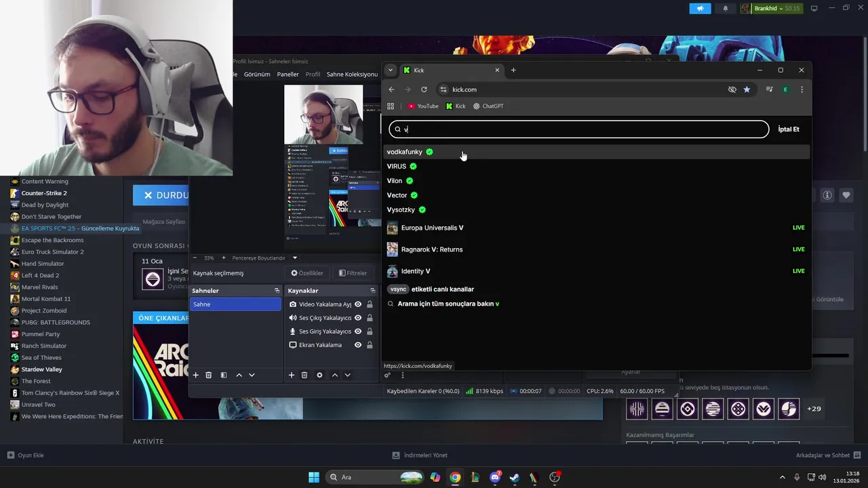Toggle visibility of Ses Giriş Yakalayıcısı source

[x=358, y=331]
